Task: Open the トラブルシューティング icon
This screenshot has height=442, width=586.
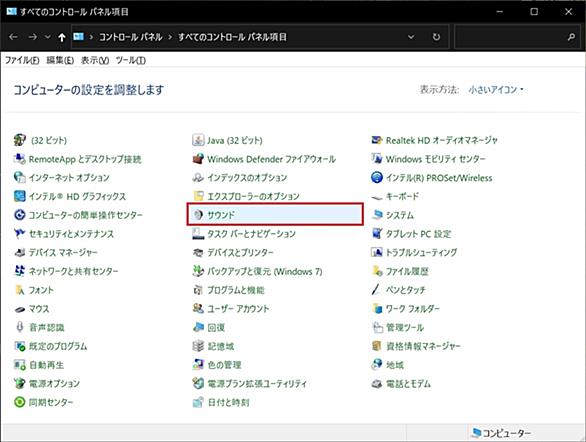Action: [x=377, y=252]
